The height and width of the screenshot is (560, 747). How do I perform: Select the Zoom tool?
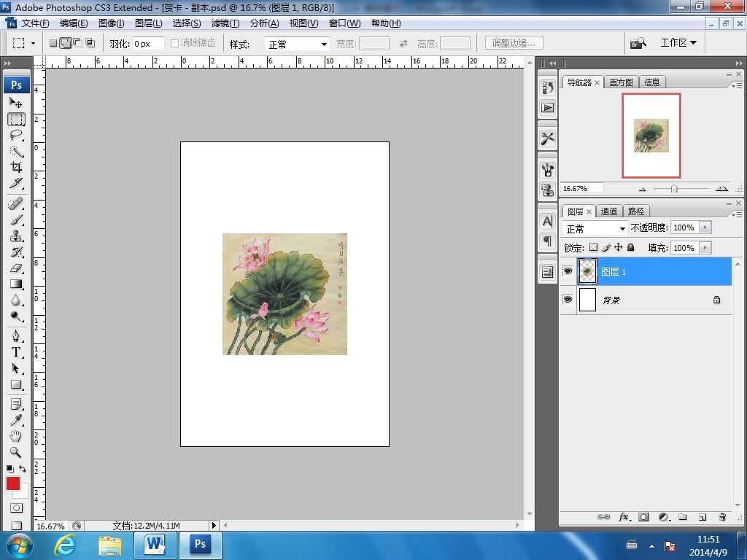tap(16, 452)
